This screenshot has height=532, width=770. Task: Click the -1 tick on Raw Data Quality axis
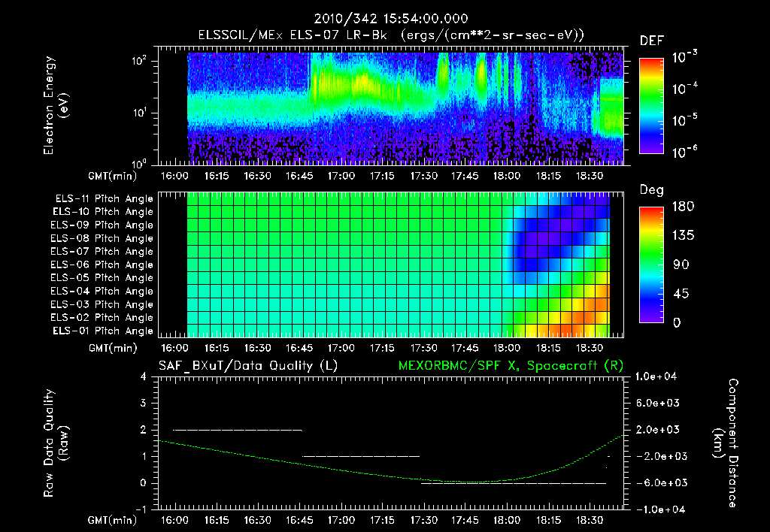[x=141, y=509]
